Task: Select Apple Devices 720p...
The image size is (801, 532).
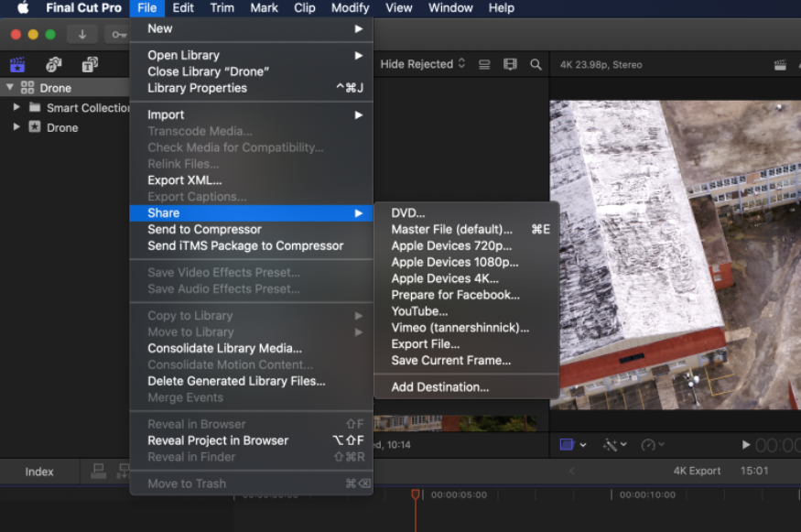Action: click(x=466, y=245)
